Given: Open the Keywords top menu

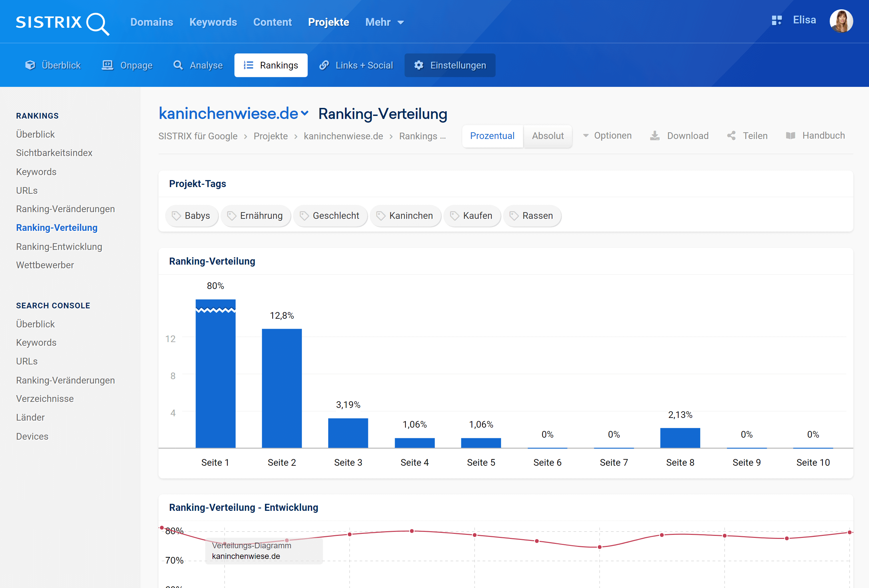Looking at the screenshot, I should (213, 22).
